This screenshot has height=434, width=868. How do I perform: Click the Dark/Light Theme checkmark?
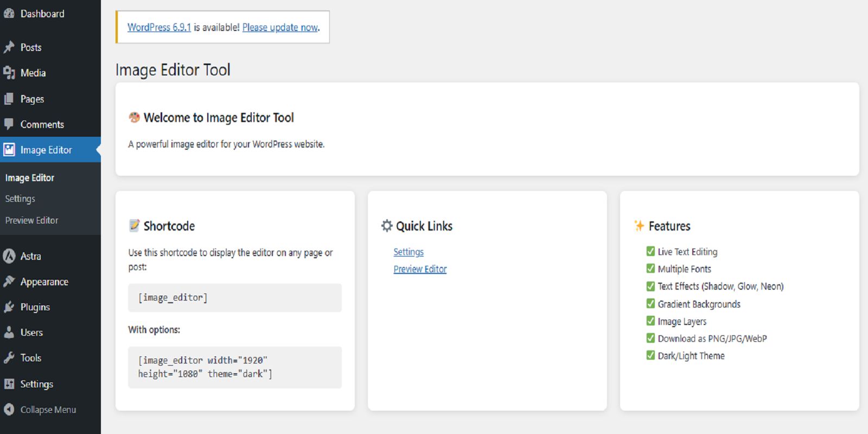point(650,355)
